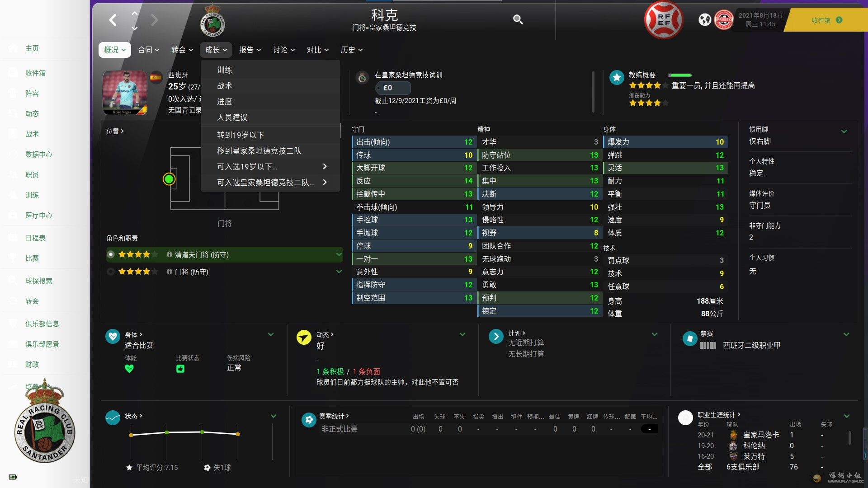Viewport: 868px width, 488px height.
Task: Expand the 计划 panel chevron
Action: click(655, 334)
